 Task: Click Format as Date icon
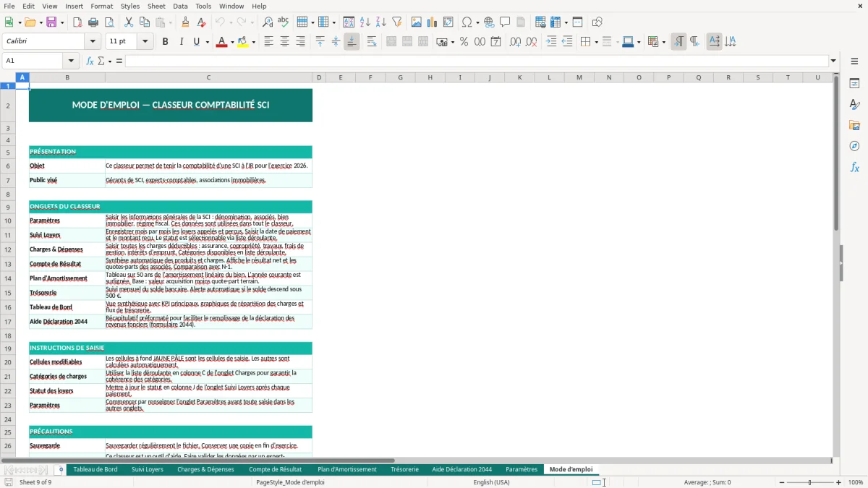pyautogui.click(x=495, y=42)
